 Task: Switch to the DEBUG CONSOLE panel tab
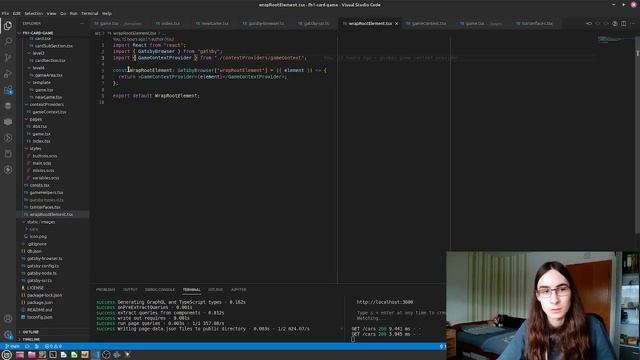click(160, 290)
